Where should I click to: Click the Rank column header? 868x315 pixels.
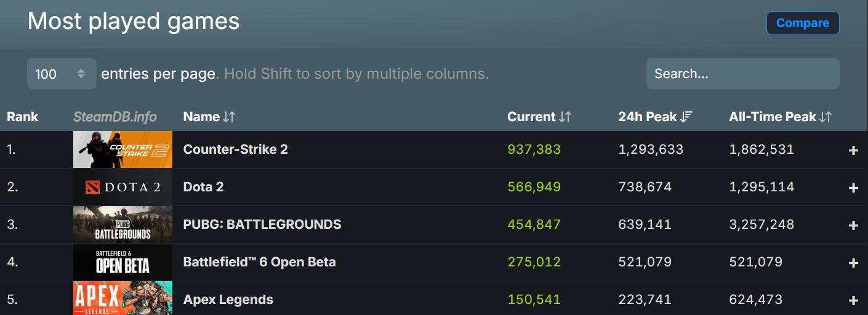pyautogui.click(x=23, y=117)
